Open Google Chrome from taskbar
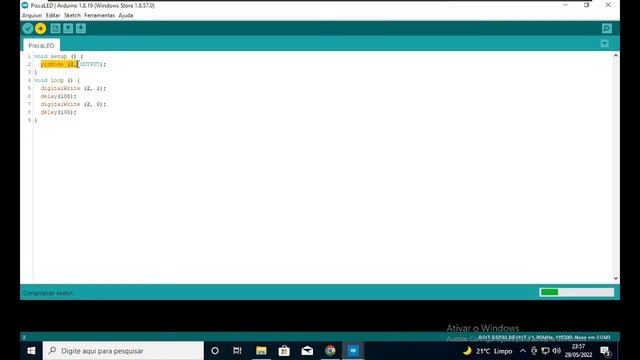The width and height of the screenshot is (640, 360). click(330, 351)
